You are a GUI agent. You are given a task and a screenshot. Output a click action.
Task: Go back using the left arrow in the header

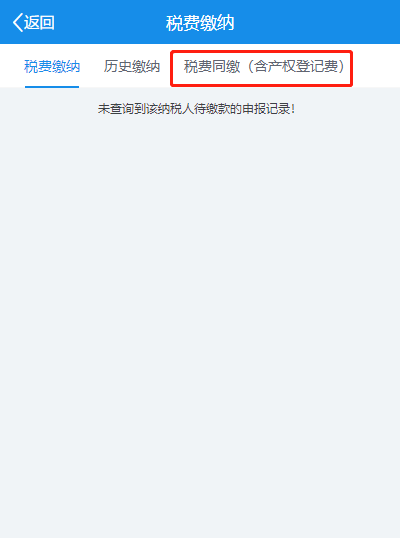[x=18, y=23]
